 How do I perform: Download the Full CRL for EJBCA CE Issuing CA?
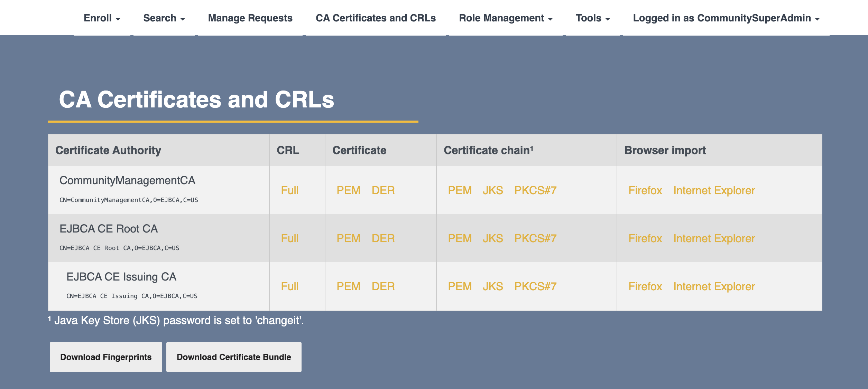[x=289, y=286]
